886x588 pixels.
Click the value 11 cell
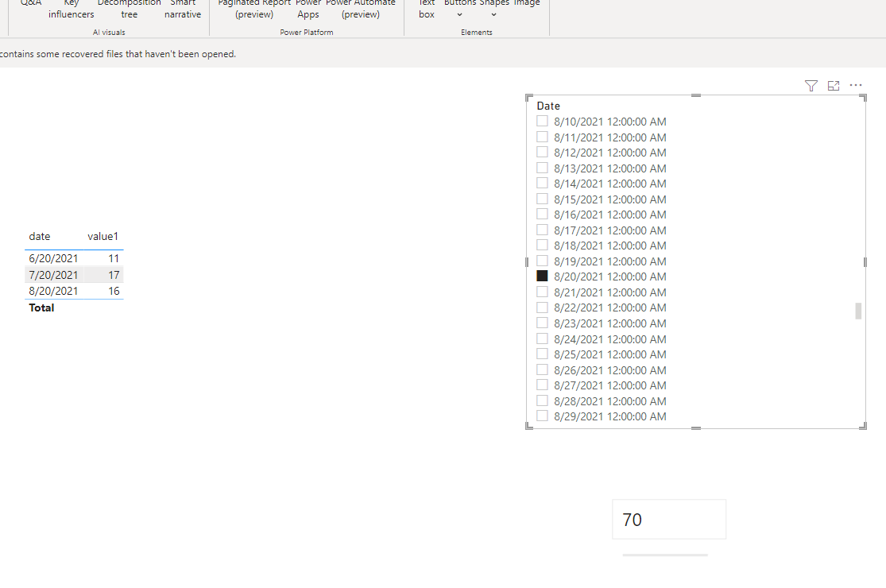(114, 258)
